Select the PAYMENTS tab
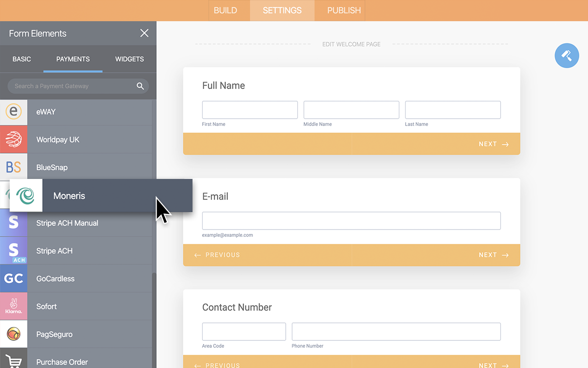The image size is (588, 368). point(73,59)
